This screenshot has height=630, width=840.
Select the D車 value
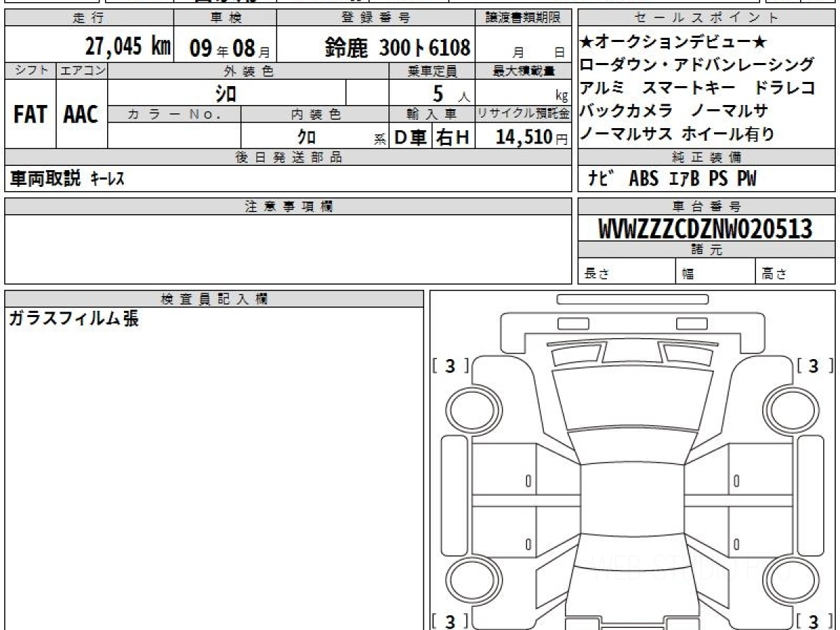[x=411, y=138]
